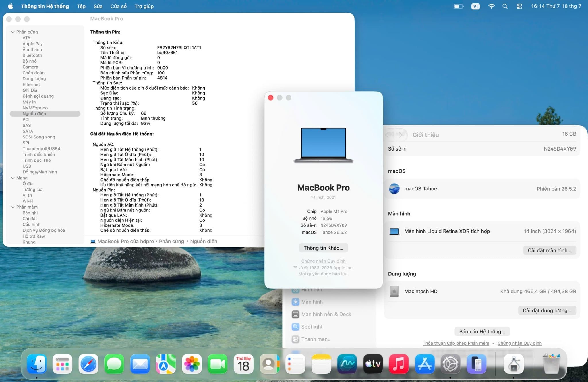This screenshot has width=588, height=382.
Task: Open Chứng nhận Quy định link in Settings window
Action: tap(520, 343)
